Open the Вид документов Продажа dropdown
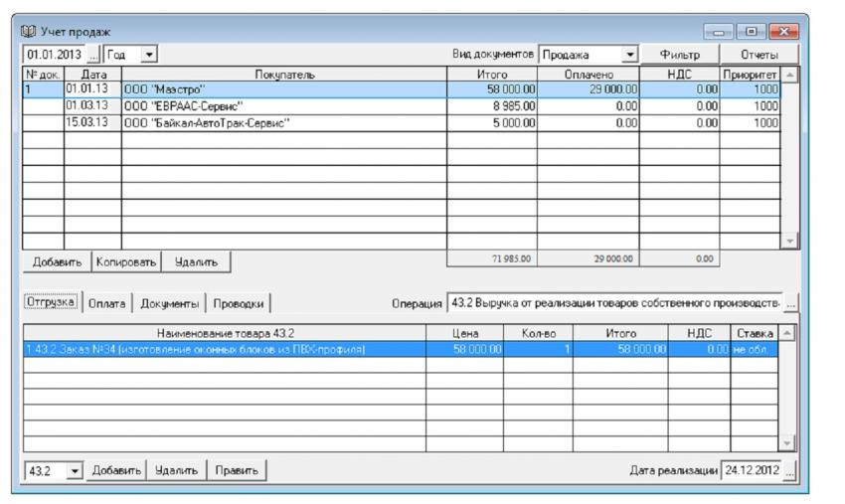845x504 pixels. pos(630,52)
